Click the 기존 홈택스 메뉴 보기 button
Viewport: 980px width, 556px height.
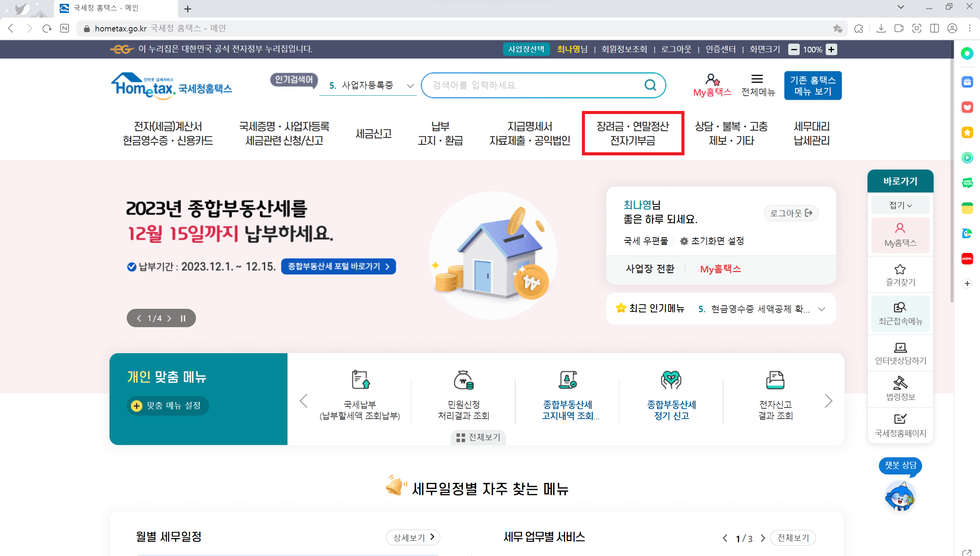coord(813,85)
